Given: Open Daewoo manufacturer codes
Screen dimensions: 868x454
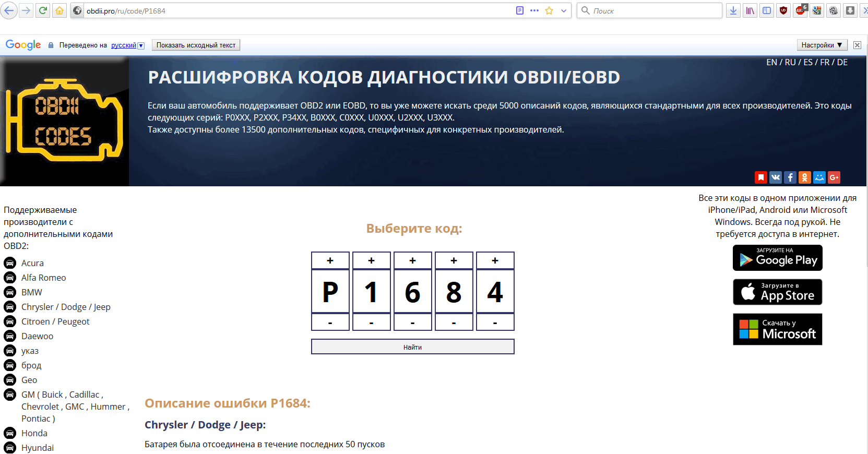Looking at the screenshot, I should pos(37,336).
